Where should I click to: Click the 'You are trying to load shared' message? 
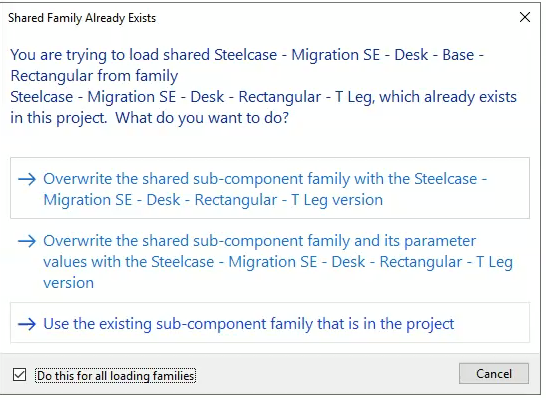pos(110,55)
